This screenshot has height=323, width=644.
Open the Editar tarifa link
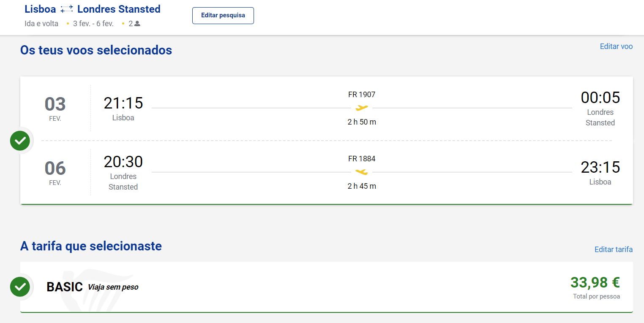[614, 250]
